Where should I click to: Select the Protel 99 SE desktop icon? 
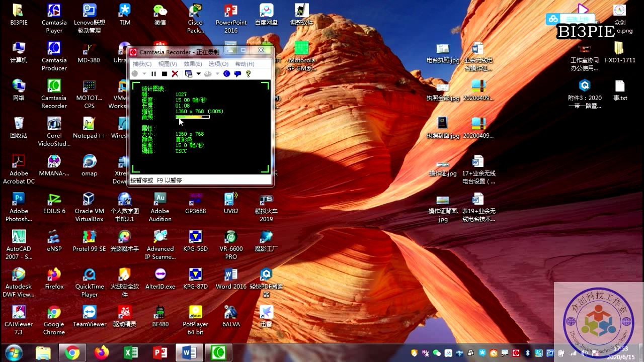tap(89, 241)
